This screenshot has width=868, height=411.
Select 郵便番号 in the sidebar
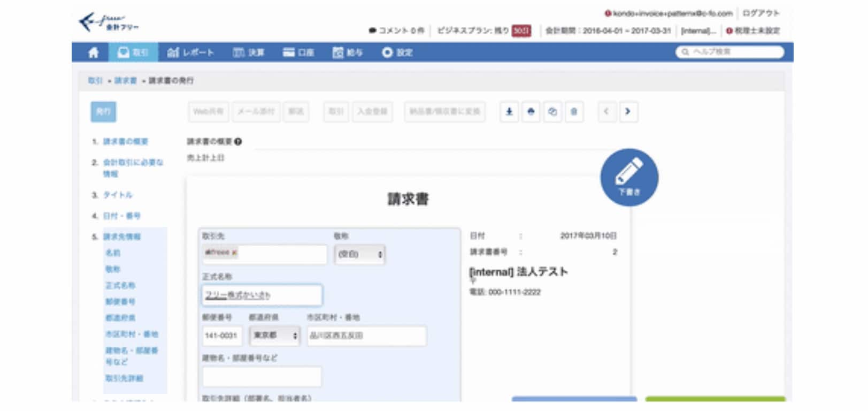click(x=120, y=301)
